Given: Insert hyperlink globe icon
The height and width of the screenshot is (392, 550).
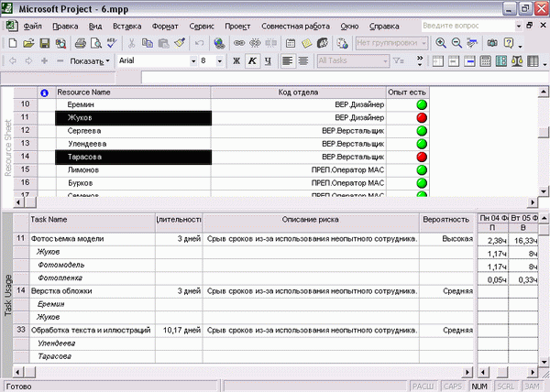Looking at the screenshot, I should (x=220, y=43).
